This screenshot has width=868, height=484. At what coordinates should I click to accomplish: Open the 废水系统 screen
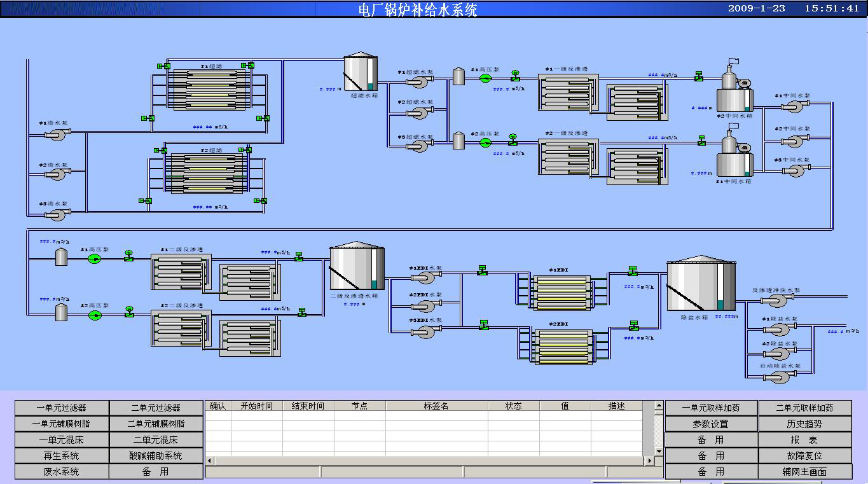62,472
